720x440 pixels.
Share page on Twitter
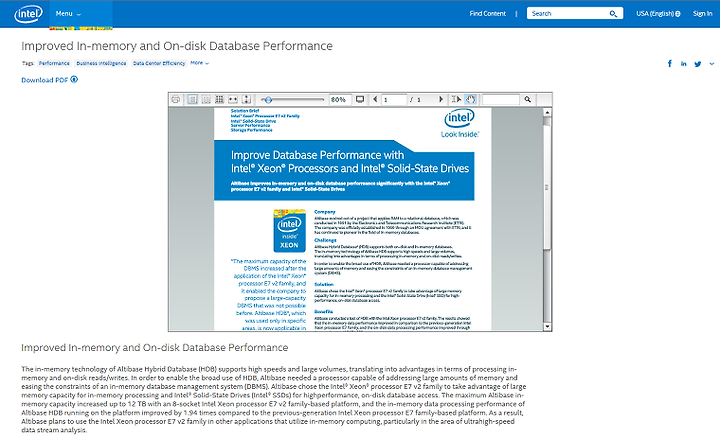coord(698,64)
